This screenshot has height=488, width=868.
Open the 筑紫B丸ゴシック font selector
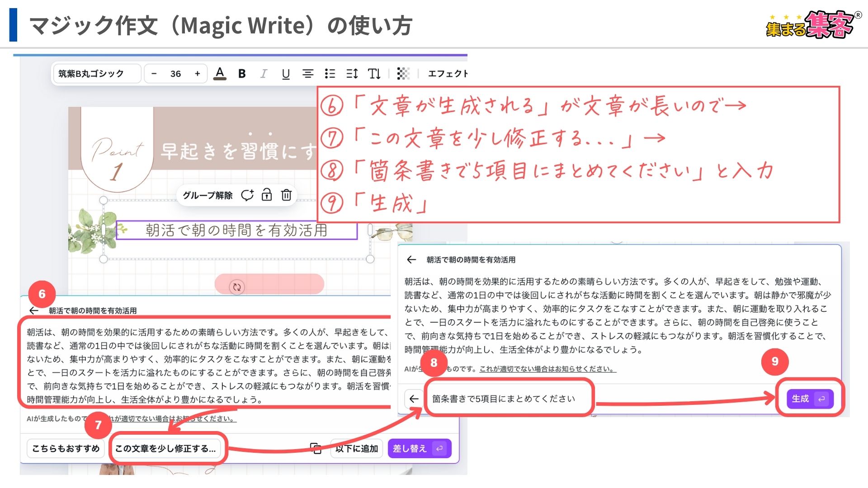click(x=97, y=74)
